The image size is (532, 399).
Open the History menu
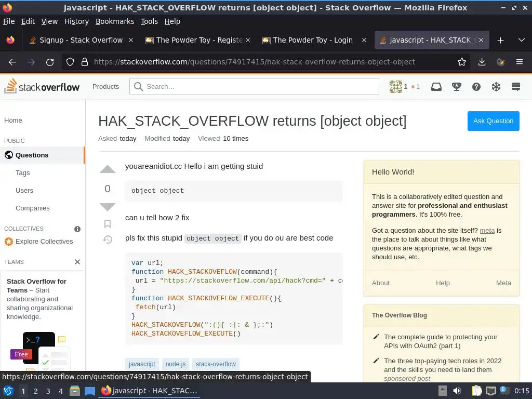pos(76,21)
